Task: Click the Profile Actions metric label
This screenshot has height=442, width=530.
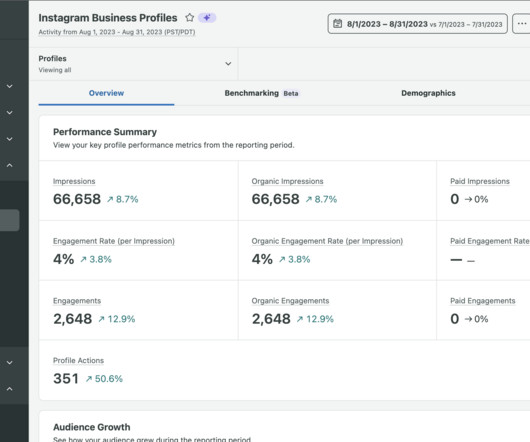Action: coord(78,361)
